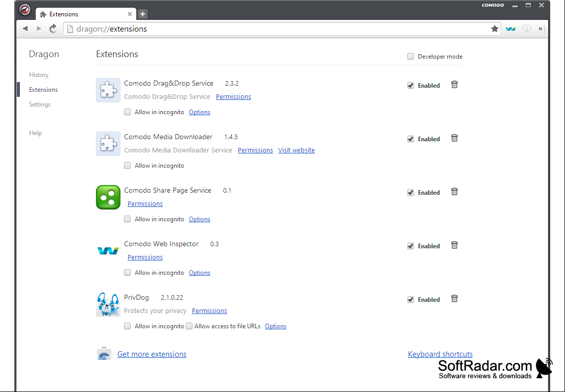The height and width of the screenshot is (392, 565).
Task: Uncheck Enabled for Comodo Share Page Service
Action: 410,193
